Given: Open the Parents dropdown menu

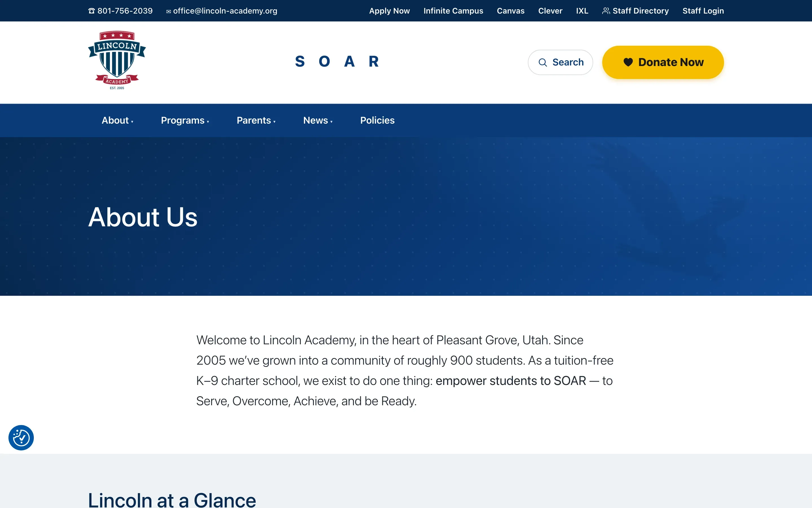Looking at the screenshot, I should pyautogui.click(x=256, y=120).
